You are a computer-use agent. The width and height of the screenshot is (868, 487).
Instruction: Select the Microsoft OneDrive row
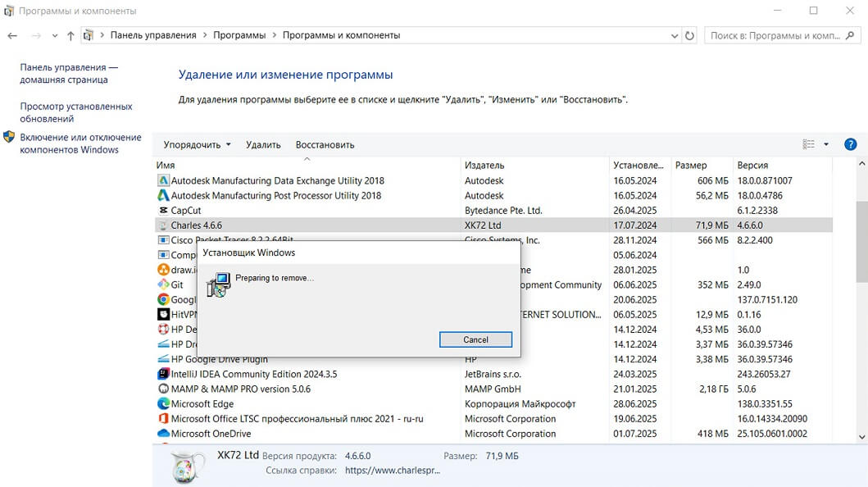click(x=493, y=434)
